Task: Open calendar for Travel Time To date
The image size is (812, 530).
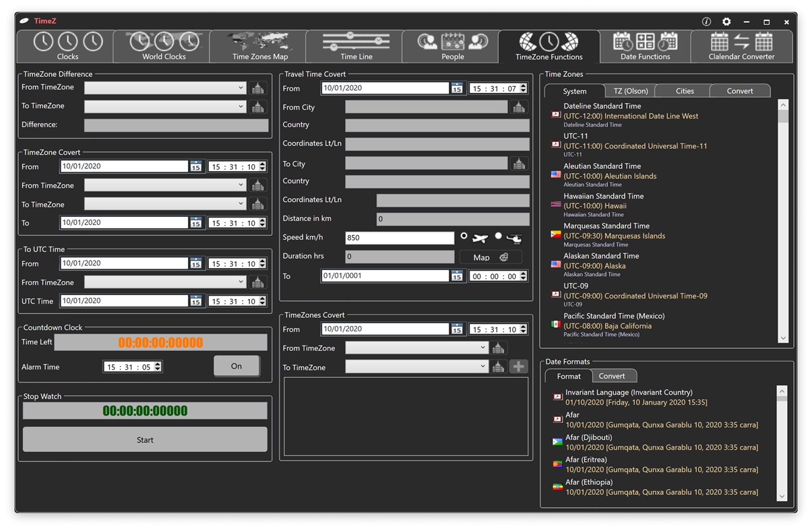Action: pyautogui.click(x=457, y=276)
